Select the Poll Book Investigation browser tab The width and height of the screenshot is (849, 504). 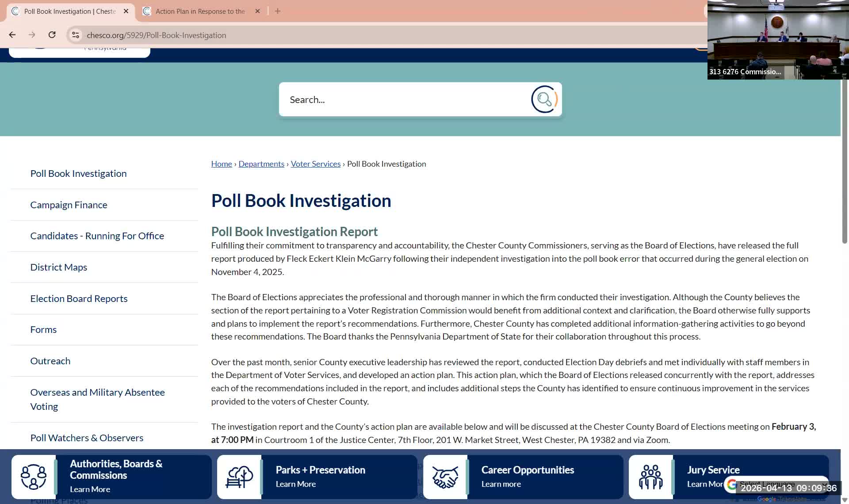69,11
